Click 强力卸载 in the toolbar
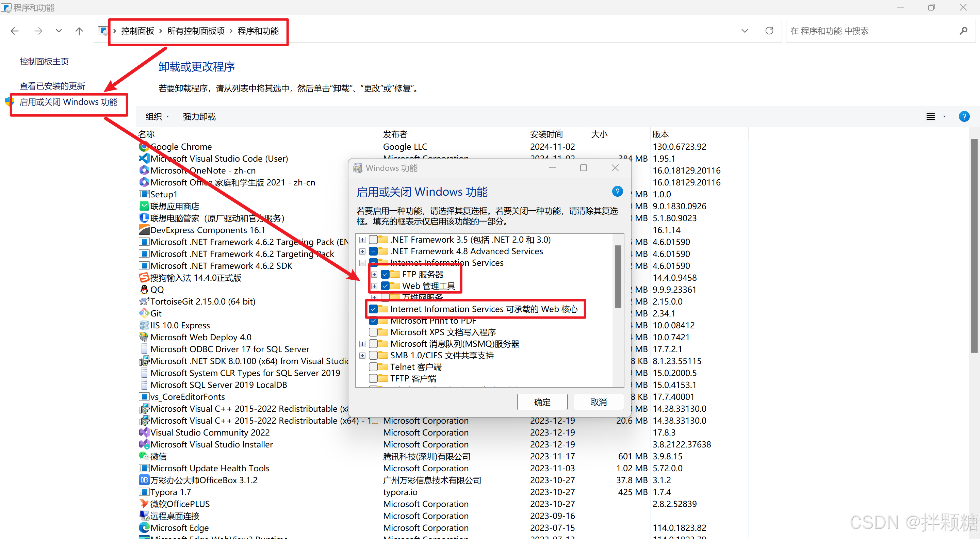The image size is (980, 539). pyautogui.click(x=199, y=117)
